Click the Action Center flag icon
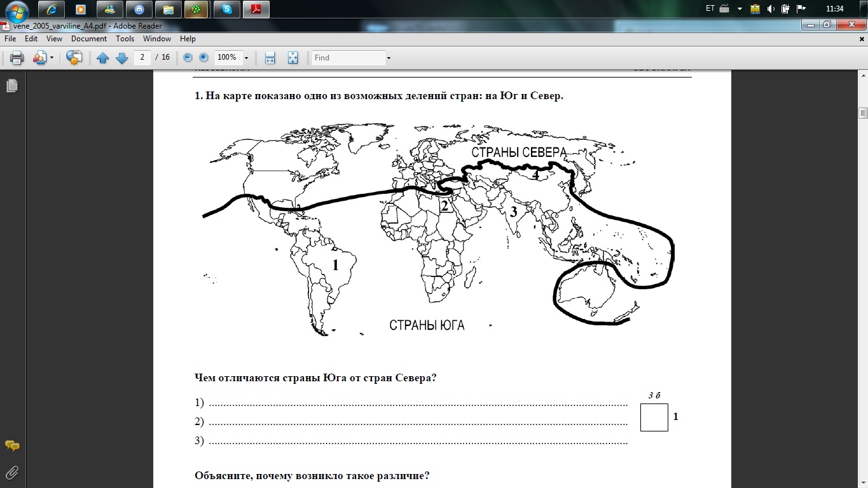 (x=801, y=9)
